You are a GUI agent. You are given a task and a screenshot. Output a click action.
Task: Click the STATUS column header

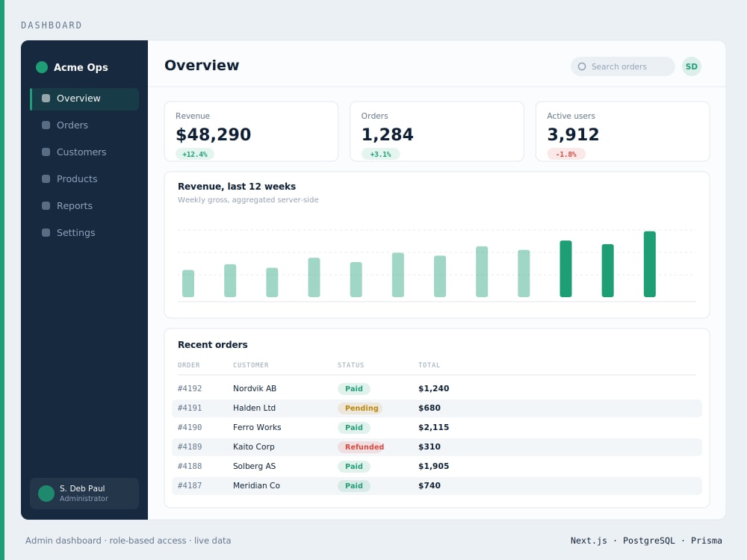[x=350, y=365]
